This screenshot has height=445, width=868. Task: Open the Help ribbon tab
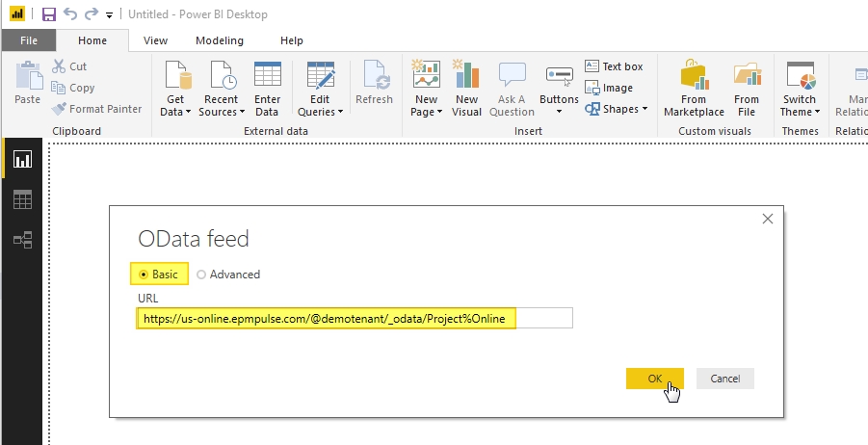292,40
